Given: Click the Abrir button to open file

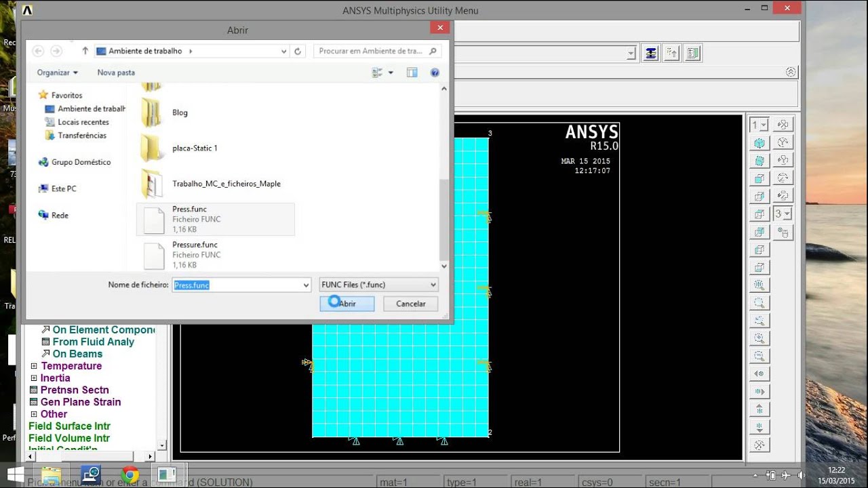Looking at the screenshot, I should point(347,304).
